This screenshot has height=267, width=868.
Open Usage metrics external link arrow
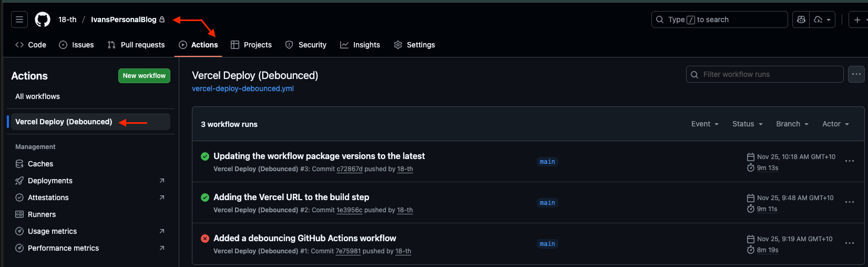pyautogui.click(x=162, y=231)
